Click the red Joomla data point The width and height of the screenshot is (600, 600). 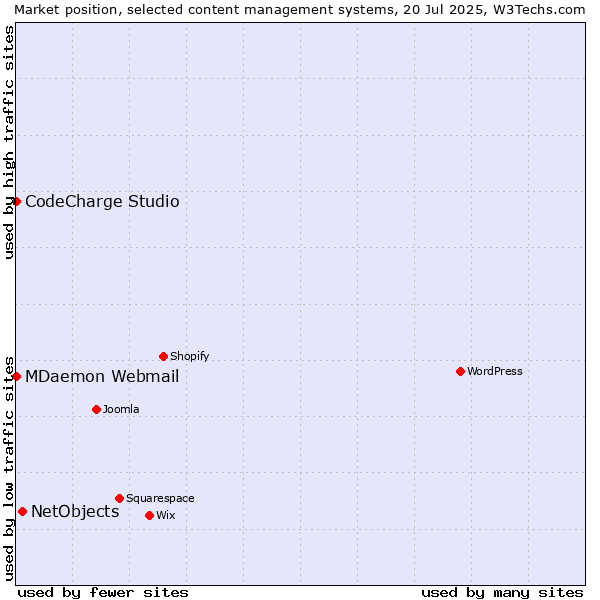(96, 409)
